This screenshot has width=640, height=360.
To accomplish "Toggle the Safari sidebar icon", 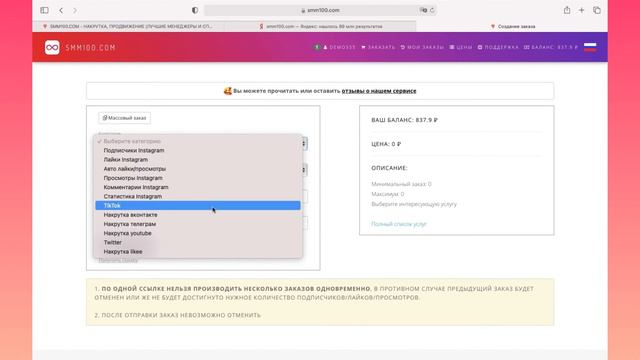I will tap(44, 10).
